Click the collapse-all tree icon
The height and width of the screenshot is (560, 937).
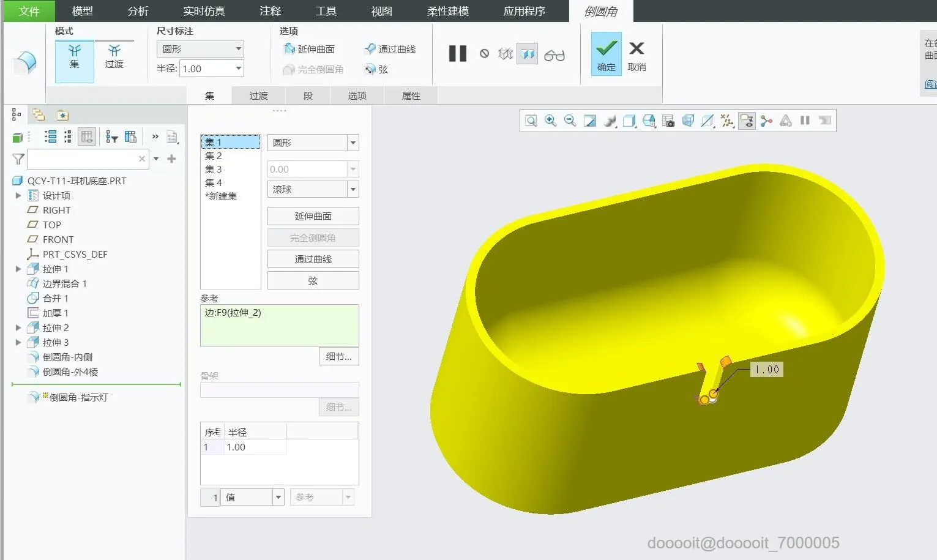[67, 137]
